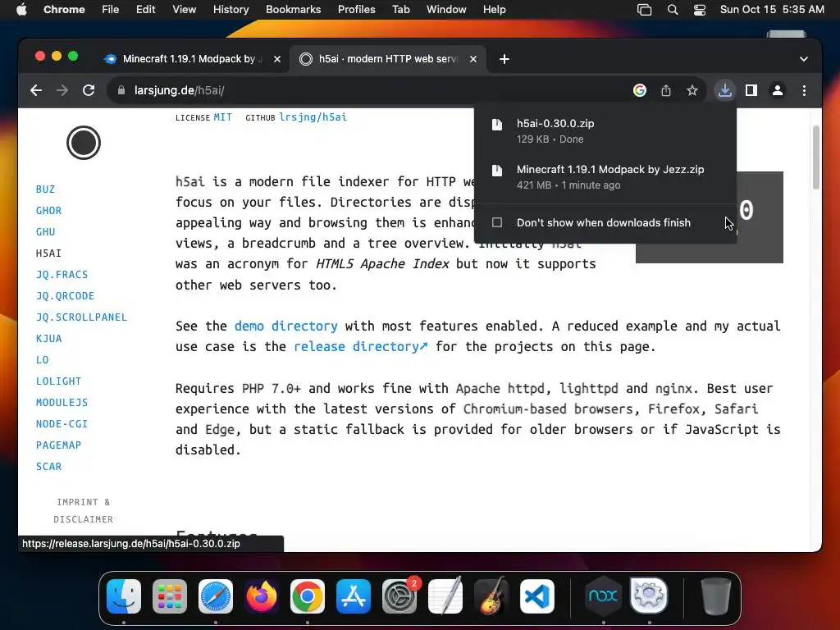Open Launchpad from the Dock
This screenshot has height=630, width=840.
[x=170, y=596]
